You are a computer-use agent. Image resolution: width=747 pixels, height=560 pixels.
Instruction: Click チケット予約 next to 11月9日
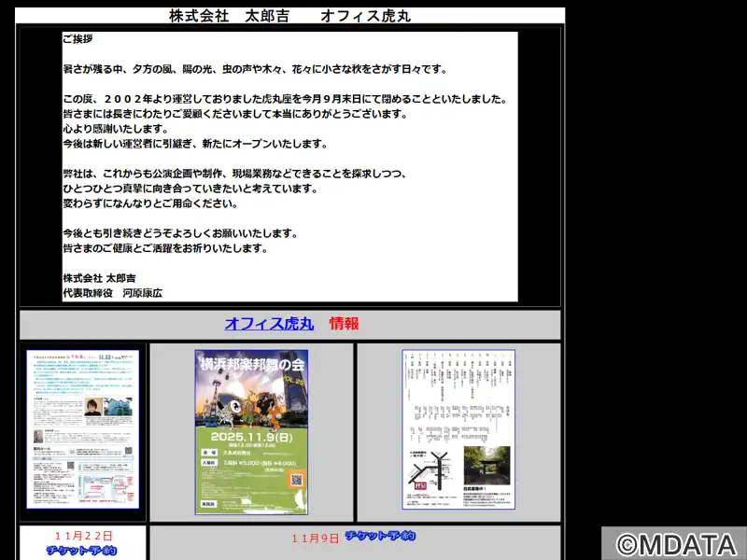coord(380,536)
